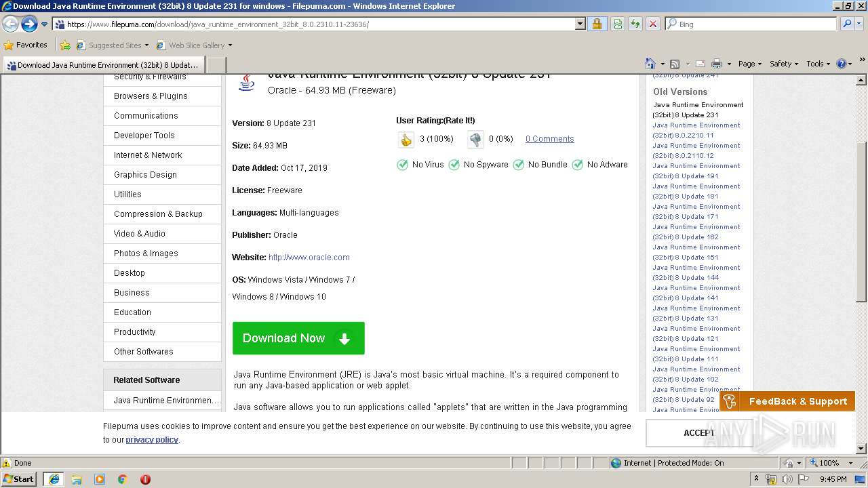Expand the Suggested Sites dropdown
The height and width of the screenshot is (488, 868).
146,45
